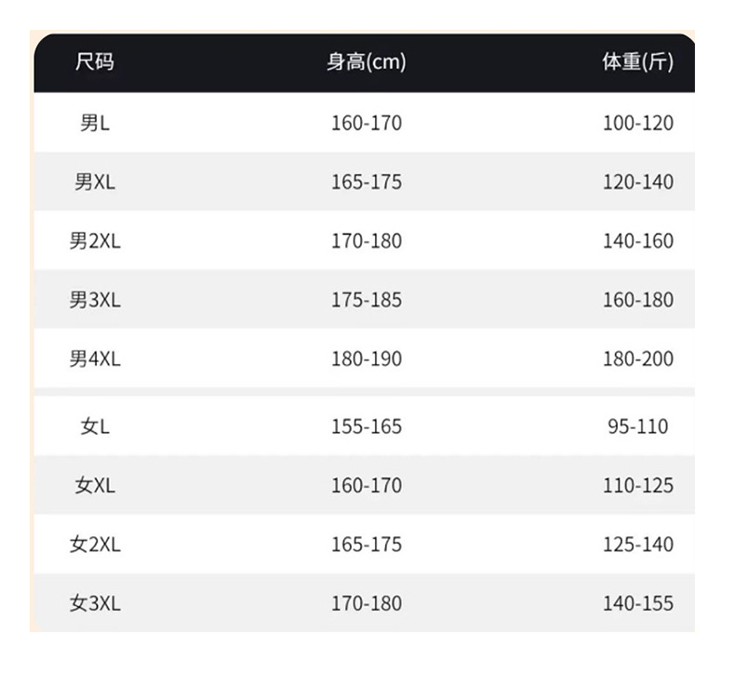This screenshot has width=735, height=700.
Task: Click the 身高(cm) column header
Action: [x=366, y=62]
